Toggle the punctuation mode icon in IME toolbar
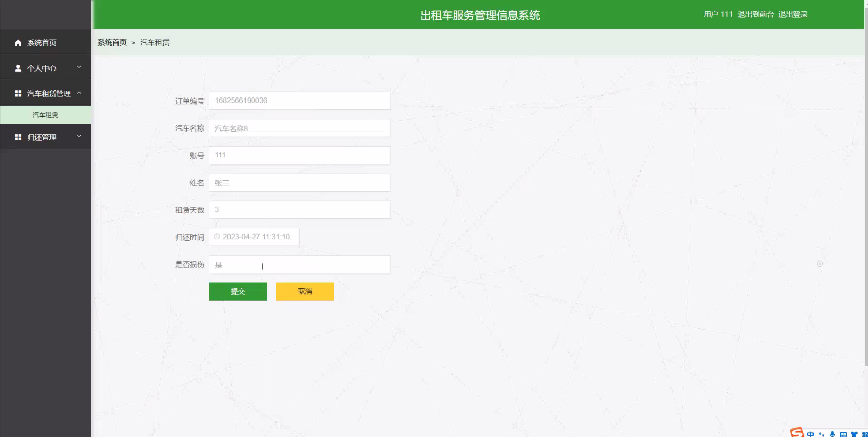The image size is (868, 437). click(x=821, y=434)
